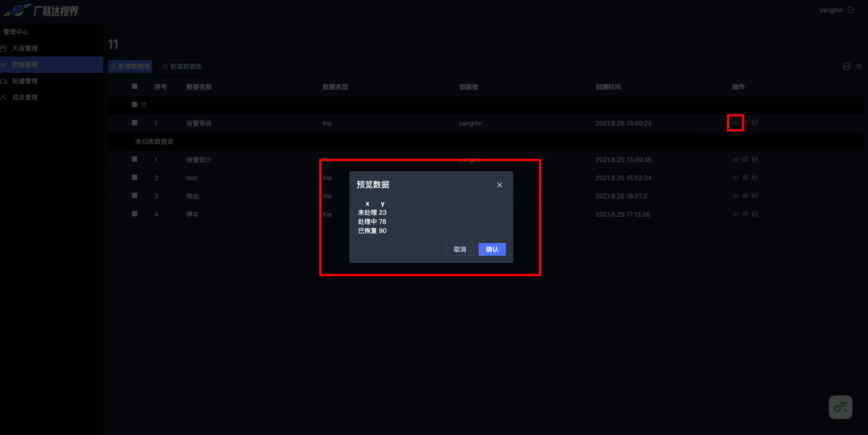Click the trash delete icon above the table
The width and height of the screenshot is (868, 435).
coord(859,66)
